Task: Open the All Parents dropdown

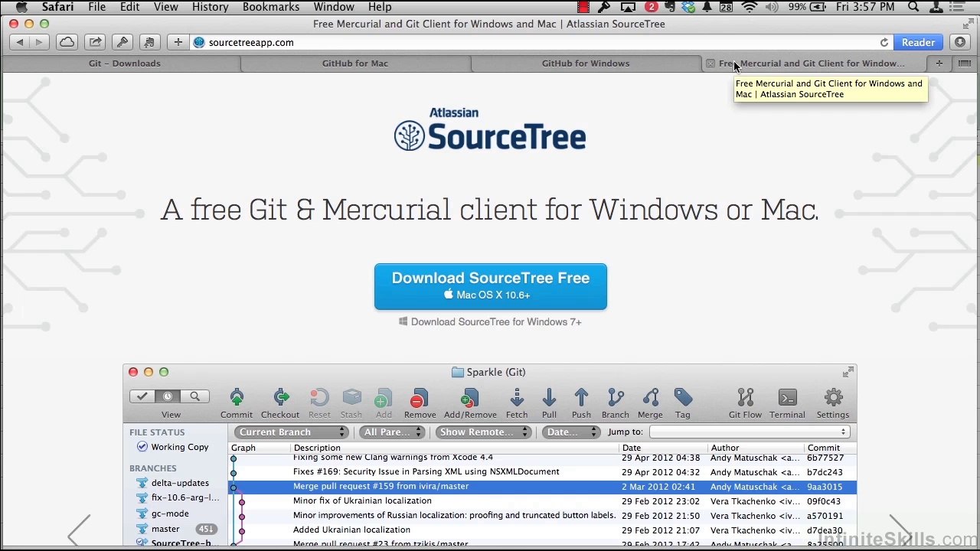Action: click(x=392, y=432)
